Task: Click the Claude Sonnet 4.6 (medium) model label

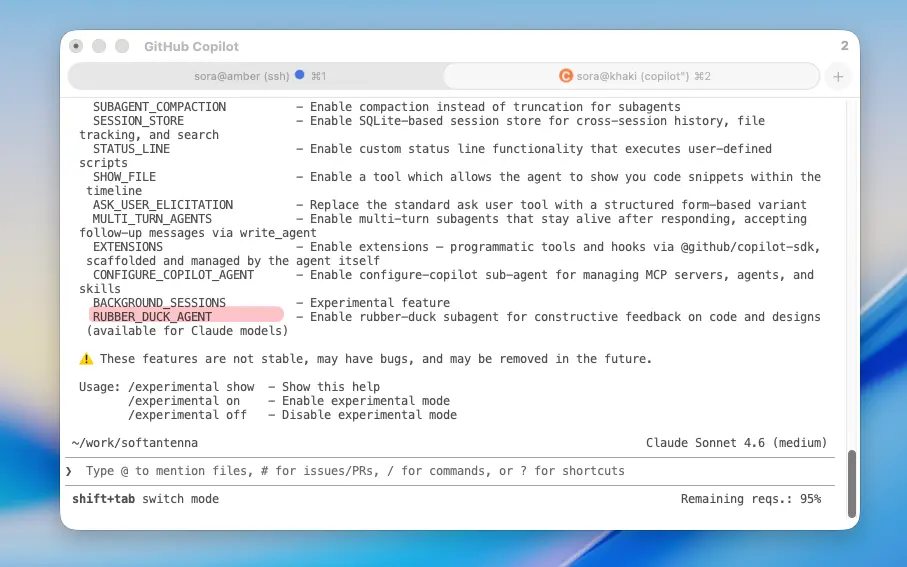Action: (736, 443)
